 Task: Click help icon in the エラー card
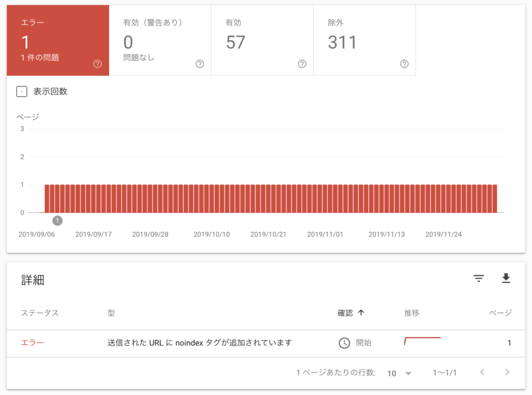coord(97,64)
